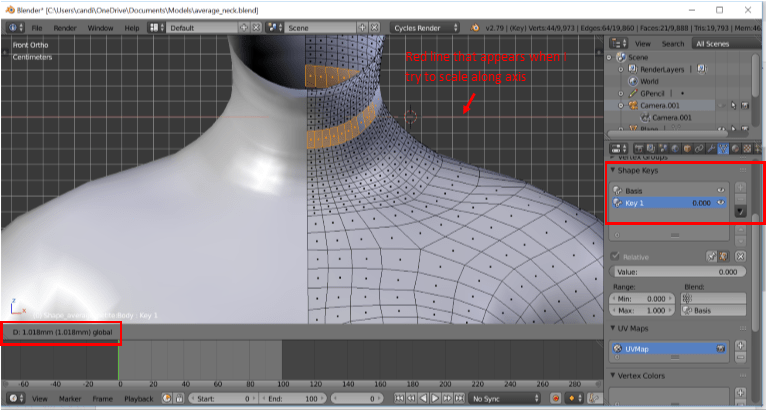Open the Cycles Render engine dropdown
The image size is (767, 411).
click(426, 28)
